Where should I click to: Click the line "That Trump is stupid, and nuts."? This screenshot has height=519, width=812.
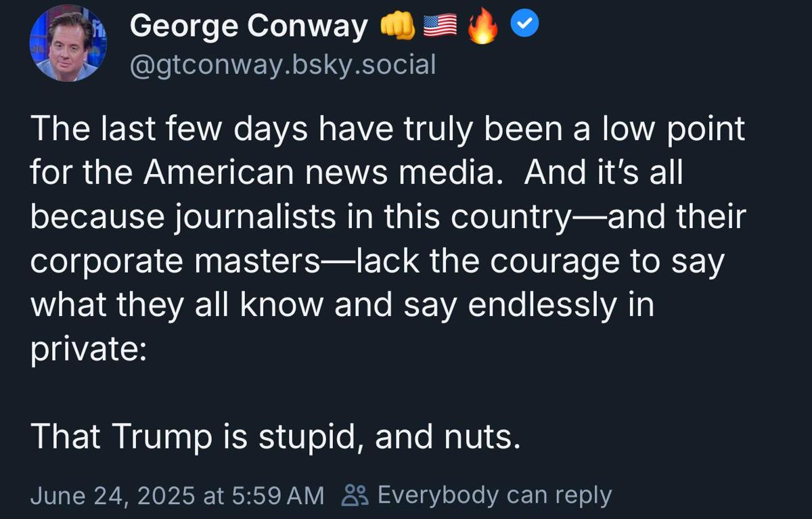[275, 436]
